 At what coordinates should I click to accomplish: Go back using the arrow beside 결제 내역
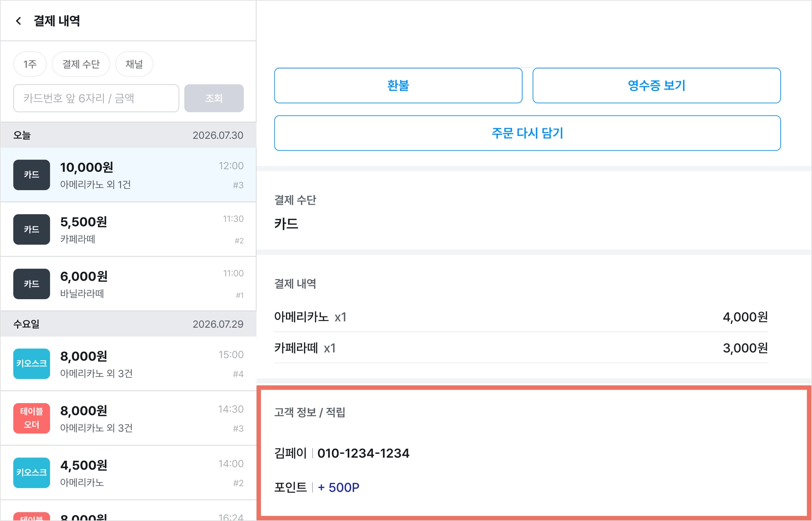pos(18,21)
